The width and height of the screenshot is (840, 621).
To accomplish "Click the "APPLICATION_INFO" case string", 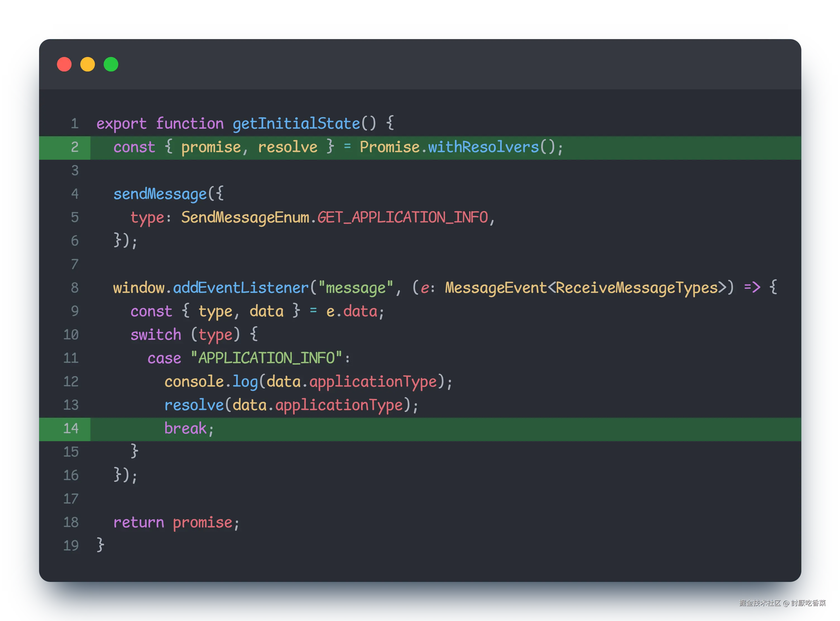I will tap(266, 358).
